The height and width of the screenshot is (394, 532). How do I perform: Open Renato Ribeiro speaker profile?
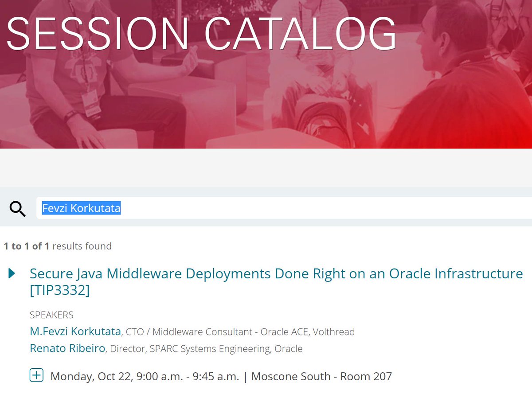click(x=67, y=348)
